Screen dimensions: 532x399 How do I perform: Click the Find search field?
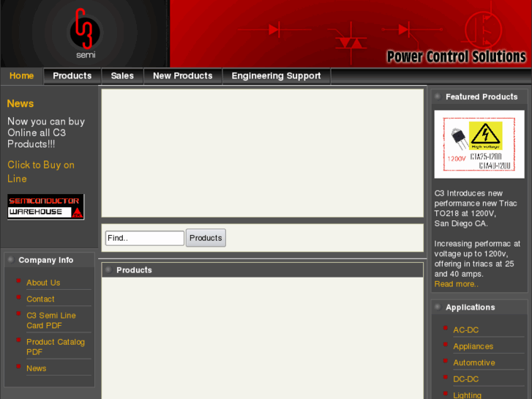pos(145,238)
